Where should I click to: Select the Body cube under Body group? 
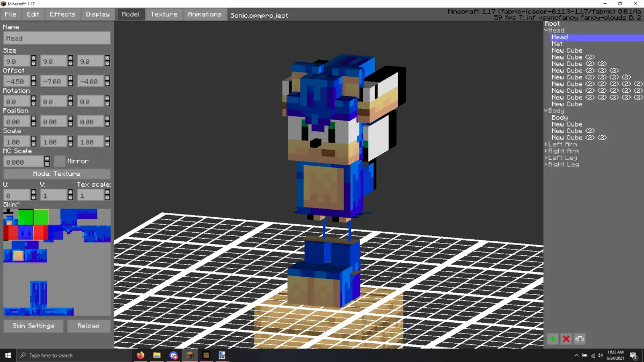pos(559,117)
